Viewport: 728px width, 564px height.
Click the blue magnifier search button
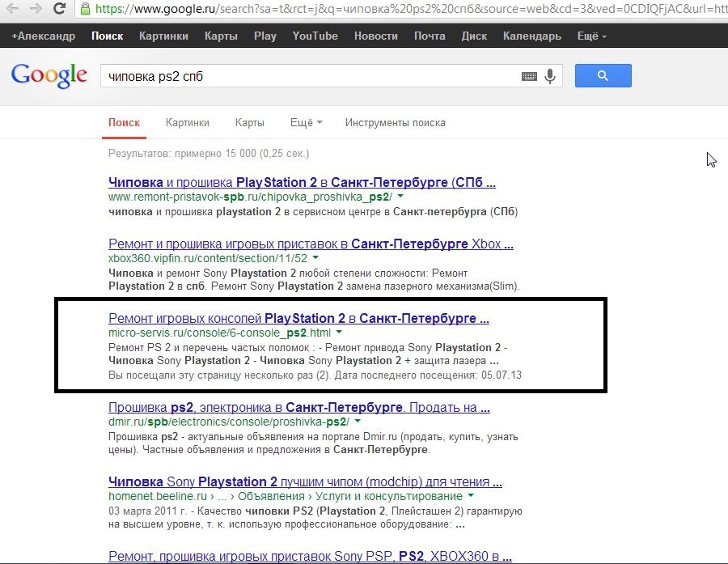[x=603, y=76]
